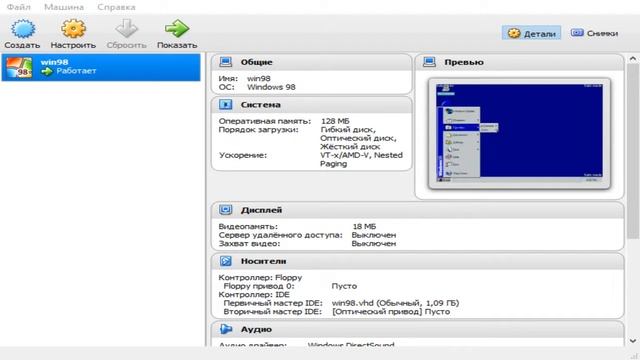
Task: Click 'Видеопамять:' label
Action: 248,226
